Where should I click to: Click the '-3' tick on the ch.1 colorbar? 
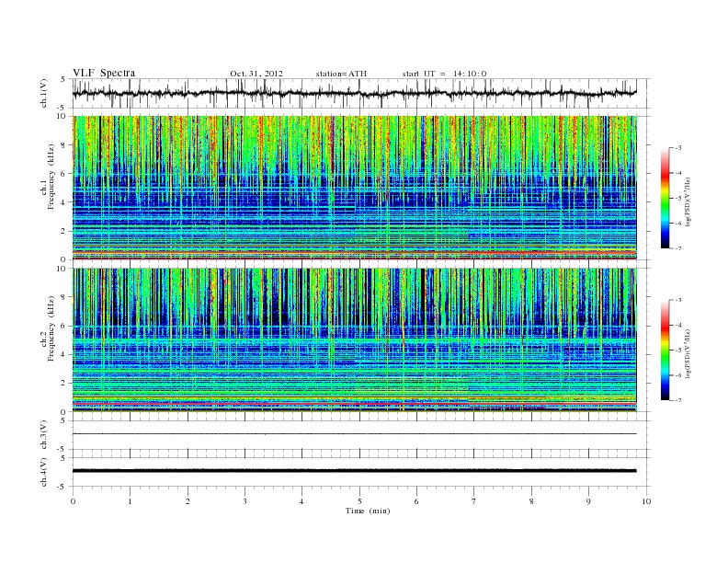678,148
